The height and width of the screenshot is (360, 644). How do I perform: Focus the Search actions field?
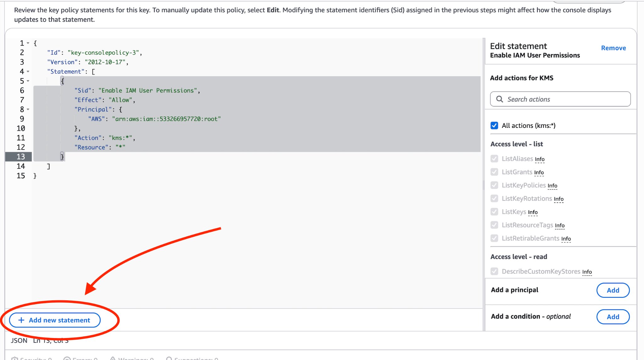click(560, 99)
